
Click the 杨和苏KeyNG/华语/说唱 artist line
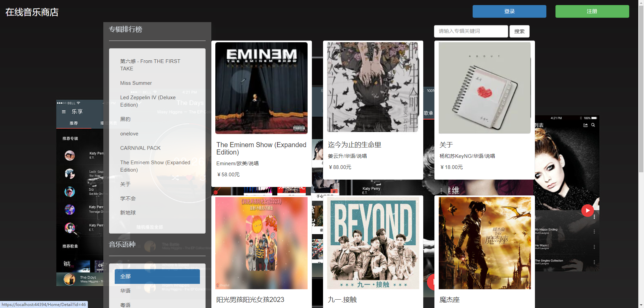(x=467, y=156)
